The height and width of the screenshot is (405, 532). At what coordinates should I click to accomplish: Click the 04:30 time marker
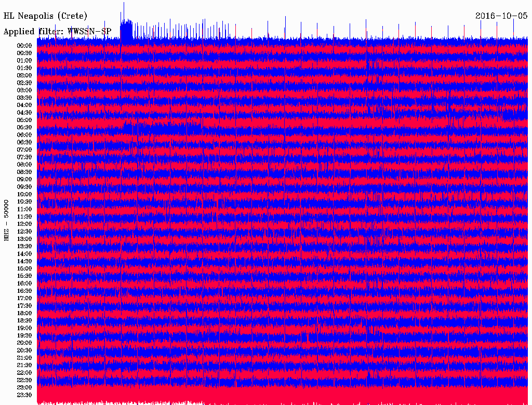[24, 113]
